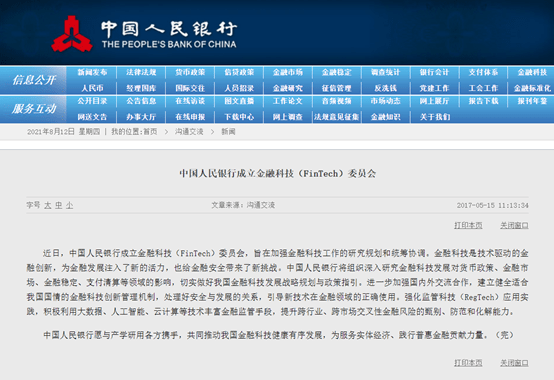Image resolution: width=554 pixels, height=380 pixels.
Task: Open the 法律法规 menu item
Action: click(x=141, y=72)
